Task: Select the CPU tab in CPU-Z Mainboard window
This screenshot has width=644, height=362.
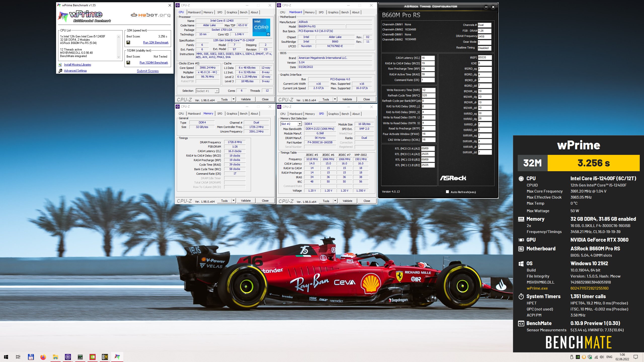Action: (x=283, y=12)
